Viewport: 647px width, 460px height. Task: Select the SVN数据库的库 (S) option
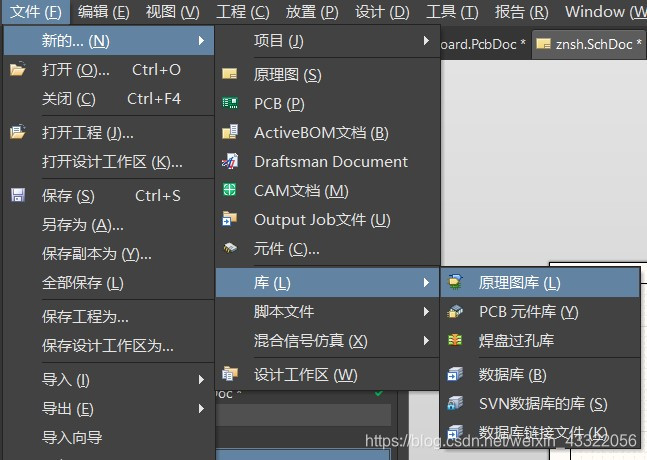coord(540,403)
